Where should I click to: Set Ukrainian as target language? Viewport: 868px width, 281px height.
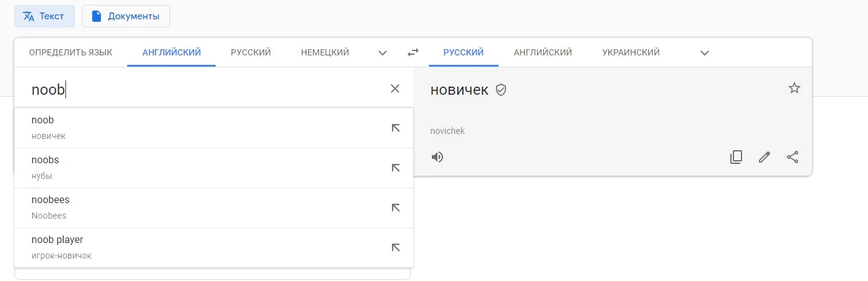[631, 52]
